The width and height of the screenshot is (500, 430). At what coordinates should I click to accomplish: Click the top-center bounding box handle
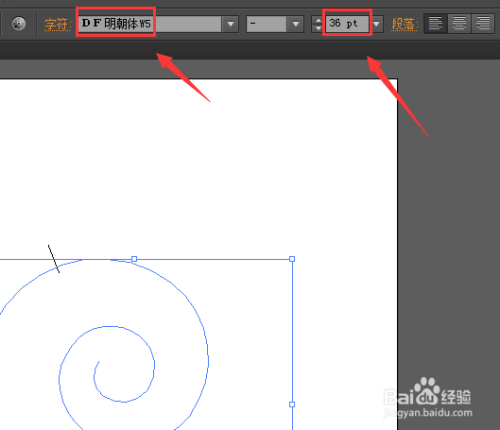[134, 259]
